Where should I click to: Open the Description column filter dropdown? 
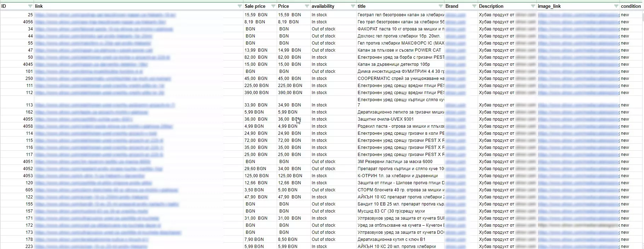(533, 6)
